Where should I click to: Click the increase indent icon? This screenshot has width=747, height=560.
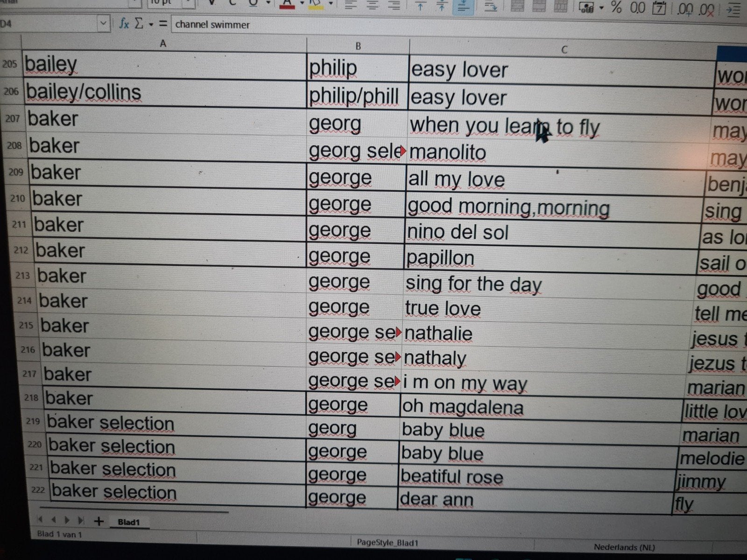(x=734, y=10)
